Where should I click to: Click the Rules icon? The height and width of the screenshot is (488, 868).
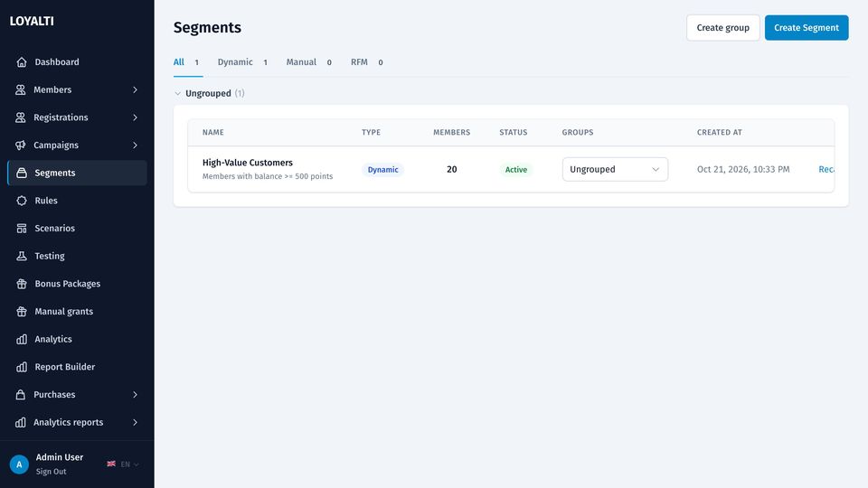point(22,201)
